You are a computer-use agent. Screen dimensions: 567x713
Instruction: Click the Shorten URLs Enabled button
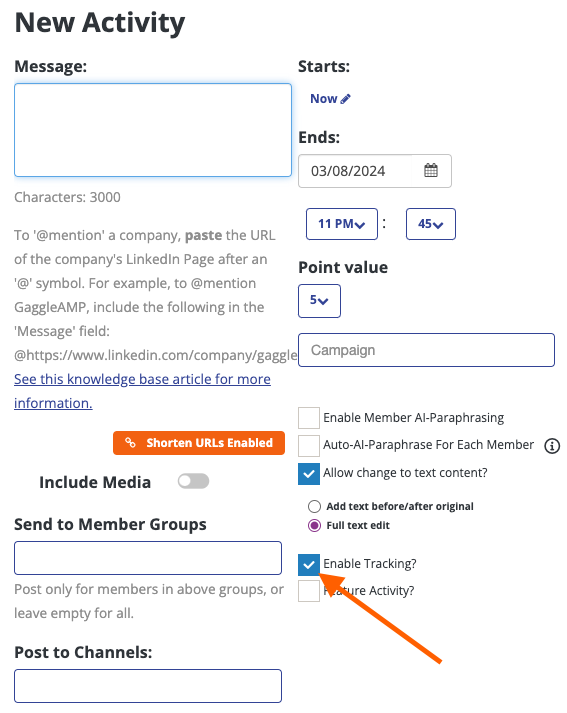tap(199, 443)
